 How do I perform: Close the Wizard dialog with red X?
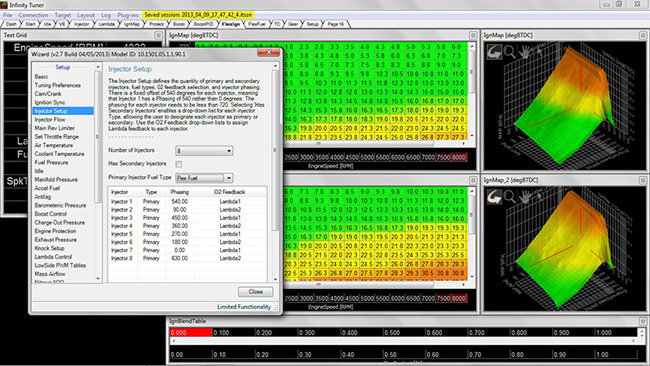tap(268, 53)
